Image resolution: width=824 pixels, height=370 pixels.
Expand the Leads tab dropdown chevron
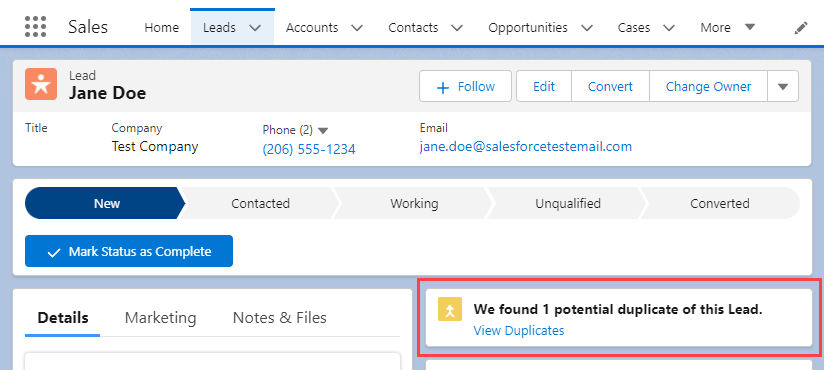(x=255, y=28)
